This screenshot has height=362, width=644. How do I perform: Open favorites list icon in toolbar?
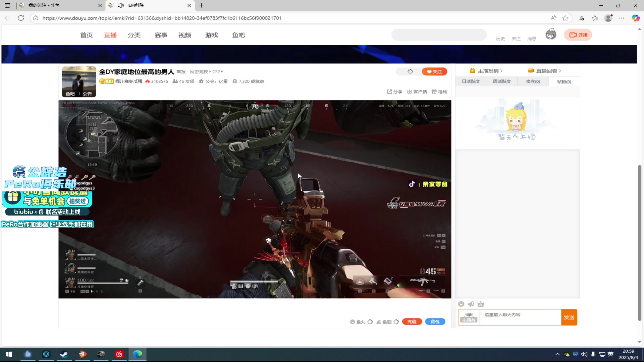pos(595,18)
